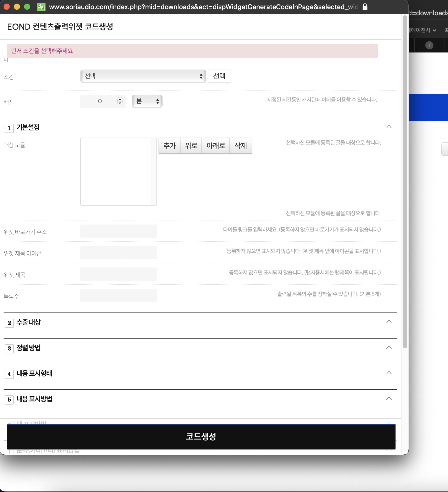448x492 pixels.
Task: Click the 목록수 input field
Action: (119, 296)
